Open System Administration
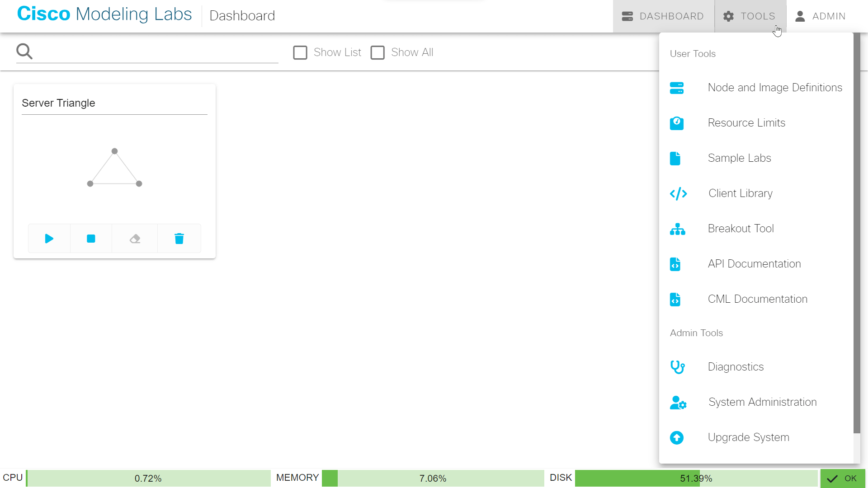868x488 pixels. (762, 402)
